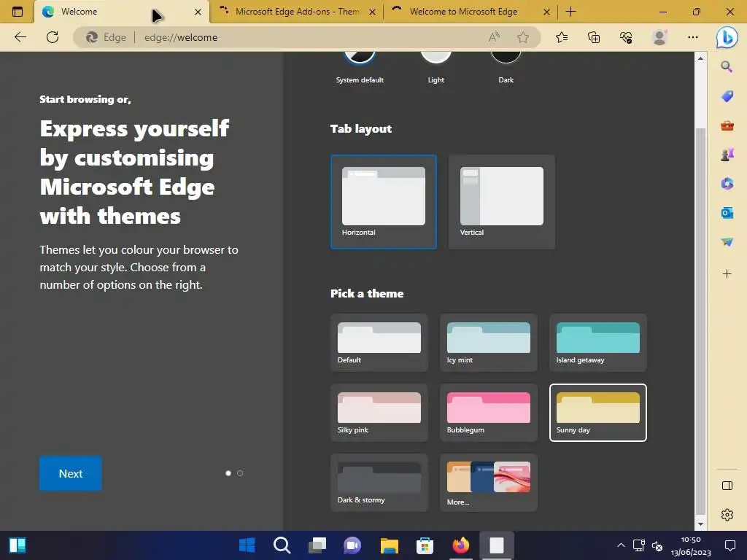This screenshot has width=747, height=560.
Task: Add a sidebar app with plus icon
Action: [727, 274]
